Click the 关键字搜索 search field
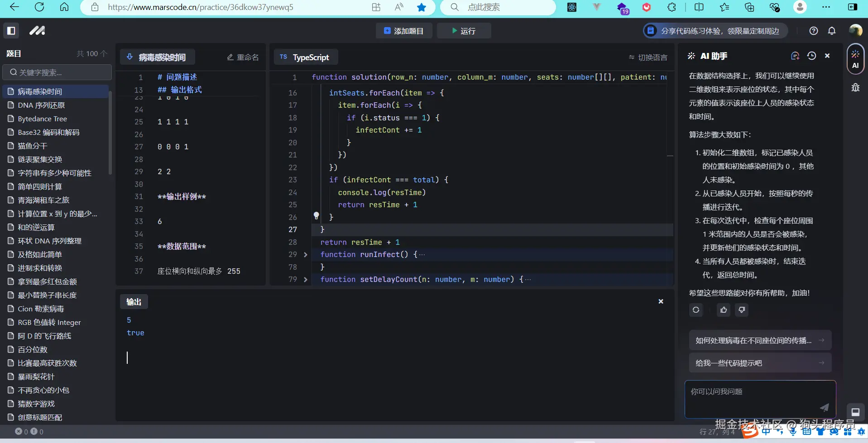Image resolution: width=868 pixels, height=443 pixels. click(x=58, y=72)
